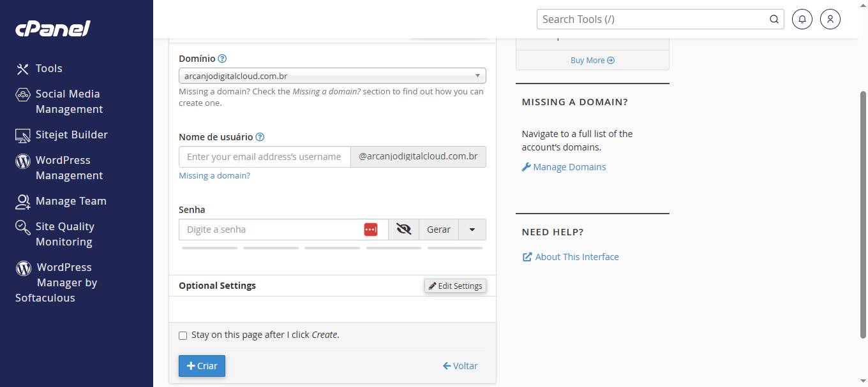Click the page vertical scrollbar

click(864, 210)
